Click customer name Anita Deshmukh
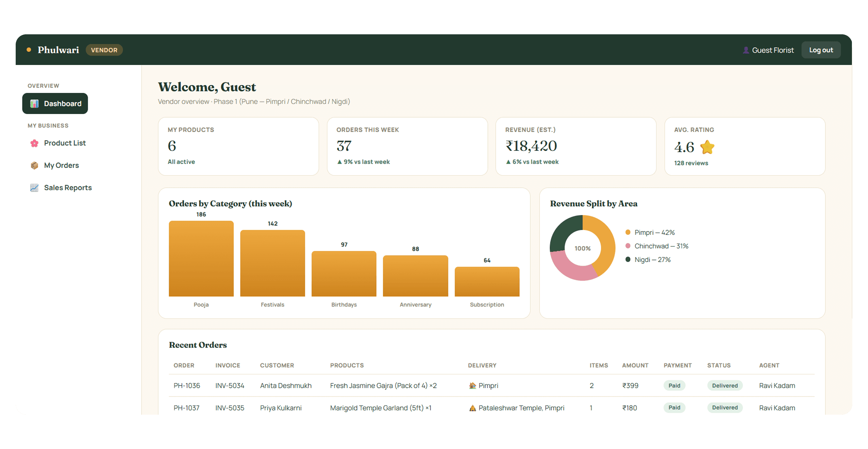Image resolution: width=868 pixels, height=449 pixels. (x=286, y=386)
